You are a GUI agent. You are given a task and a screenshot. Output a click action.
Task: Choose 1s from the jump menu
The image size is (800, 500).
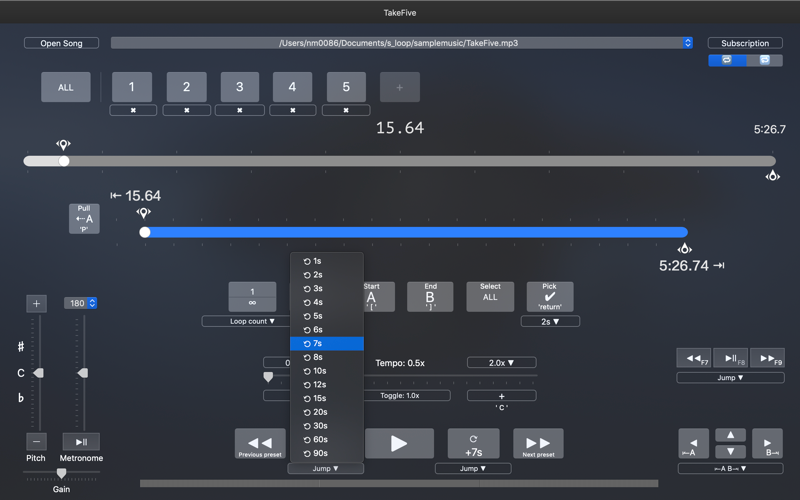327,261
